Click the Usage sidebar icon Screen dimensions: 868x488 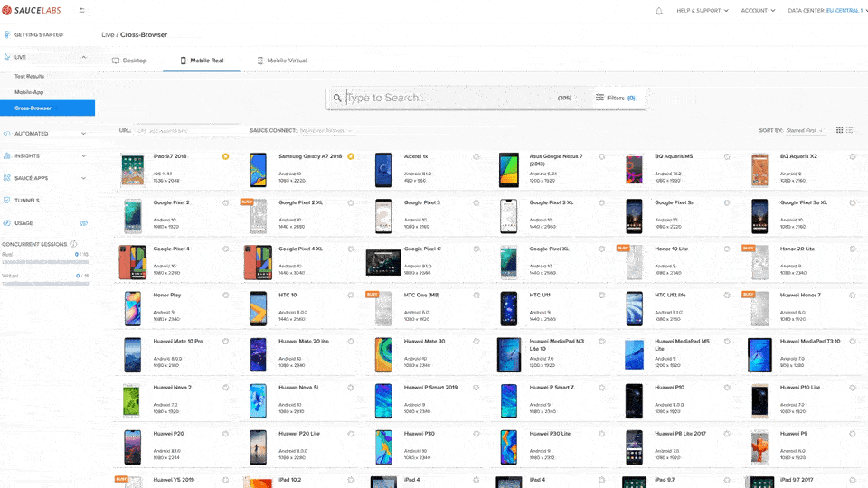(6, 223)
